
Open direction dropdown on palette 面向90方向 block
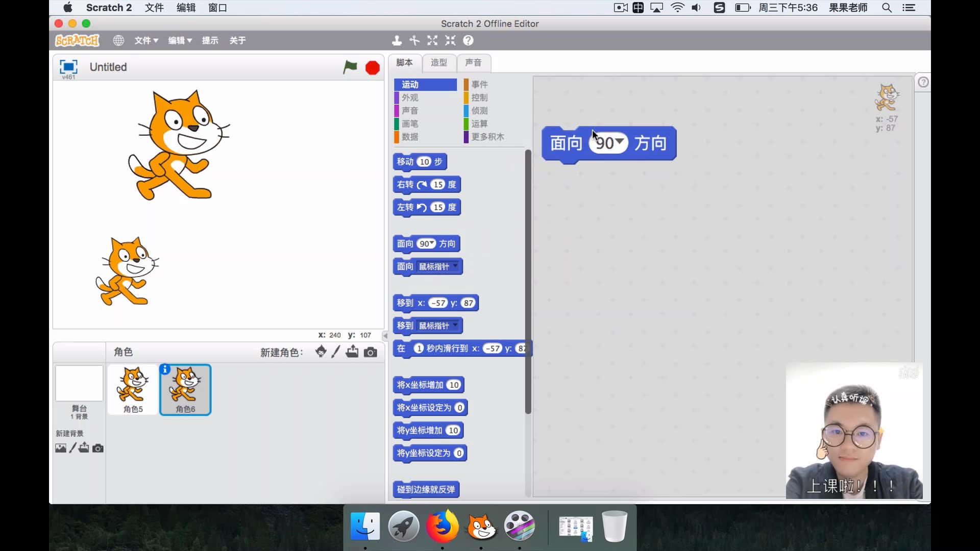(432, 243)
